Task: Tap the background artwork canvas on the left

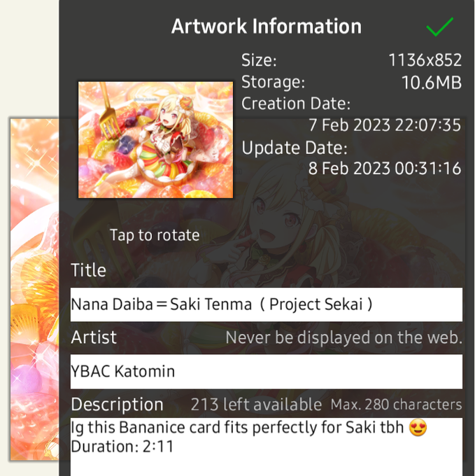Action: pyautogui.click(x=34, y=289)
